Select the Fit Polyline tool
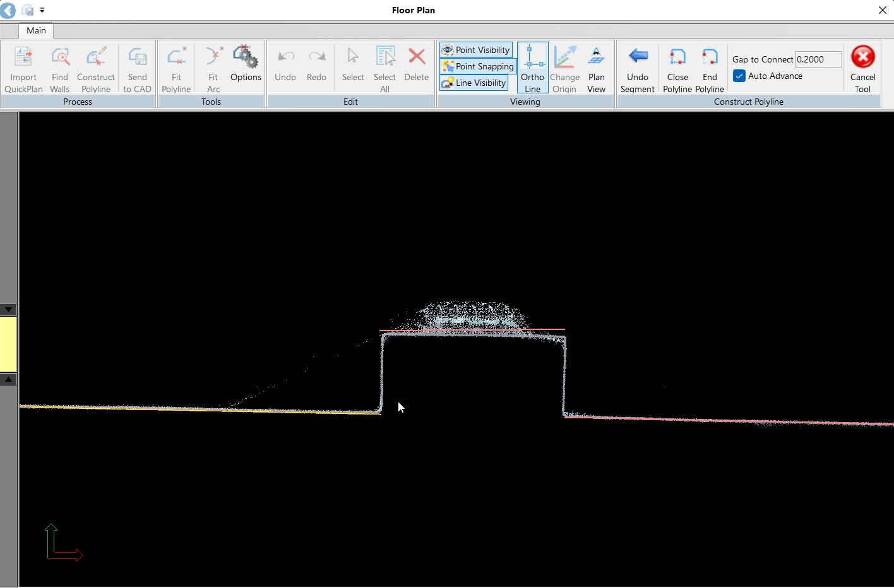This screenshot has height=588, width=894. [x=176, y=68]
